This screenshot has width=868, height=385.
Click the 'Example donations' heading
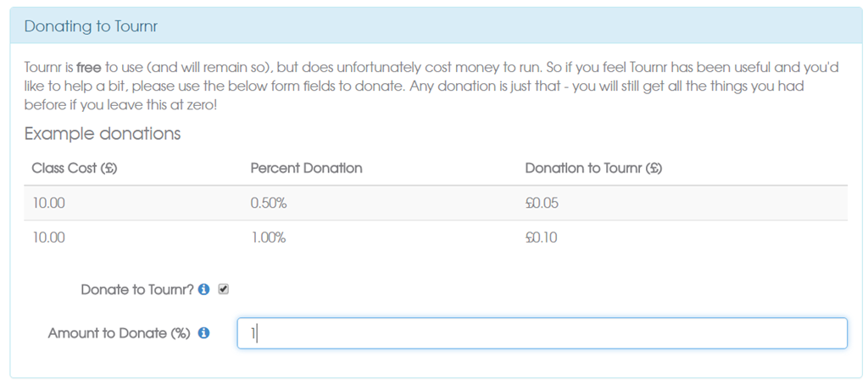[103, 134]
